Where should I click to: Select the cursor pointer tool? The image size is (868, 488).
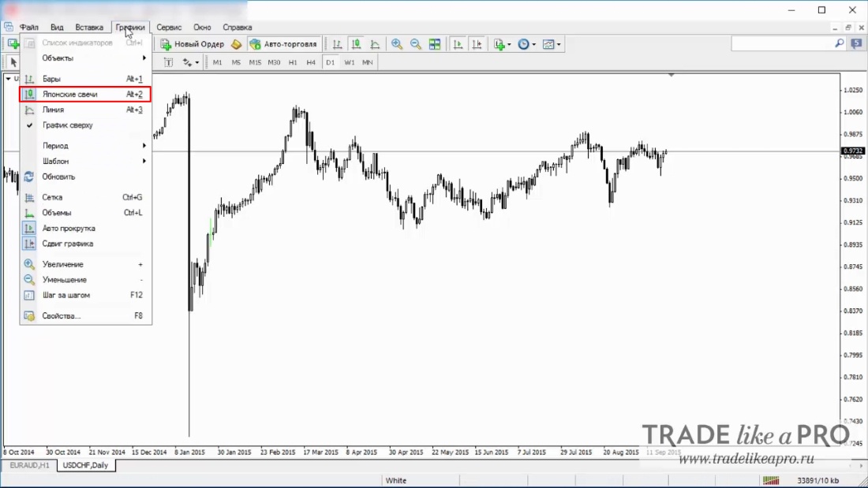coord(13,62)
